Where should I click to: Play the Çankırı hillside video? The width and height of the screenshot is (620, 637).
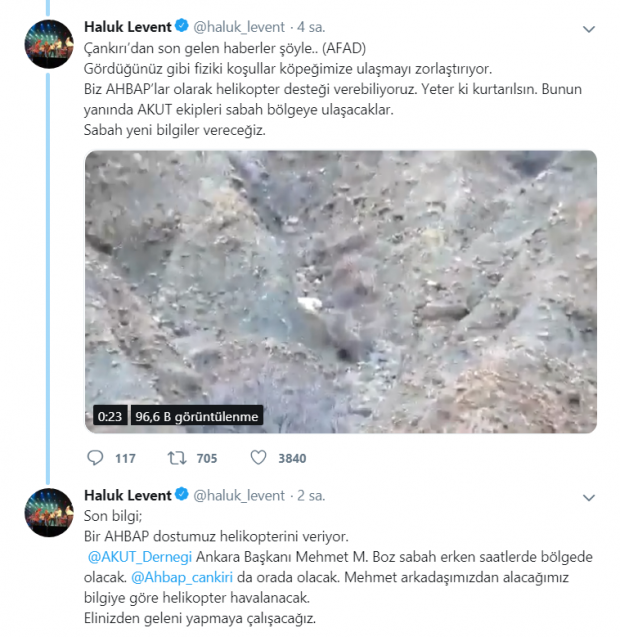tap(340, 291)
